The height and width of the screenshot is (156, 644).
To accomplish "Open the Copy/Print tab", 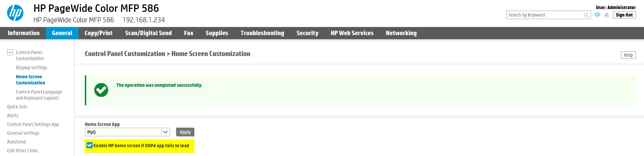I will point(98,33).
